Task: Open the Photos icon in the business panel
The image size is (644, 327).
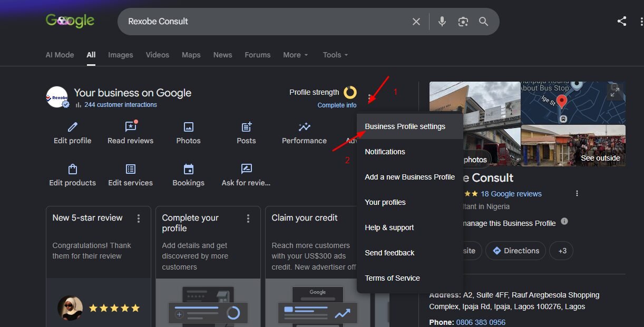Action: 189,127
